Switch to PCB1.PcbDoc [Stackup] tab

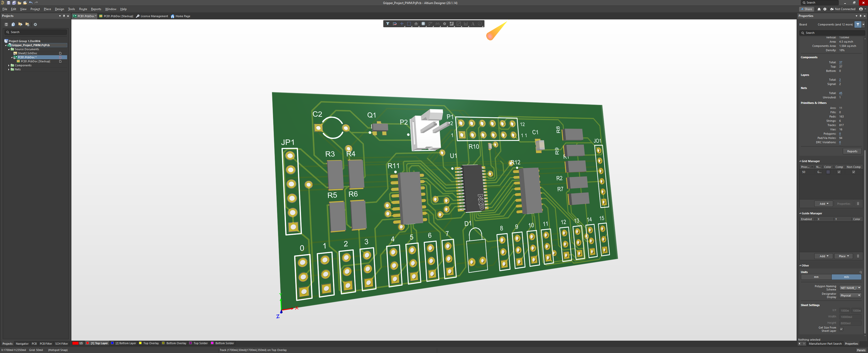[x=116, y=16]
